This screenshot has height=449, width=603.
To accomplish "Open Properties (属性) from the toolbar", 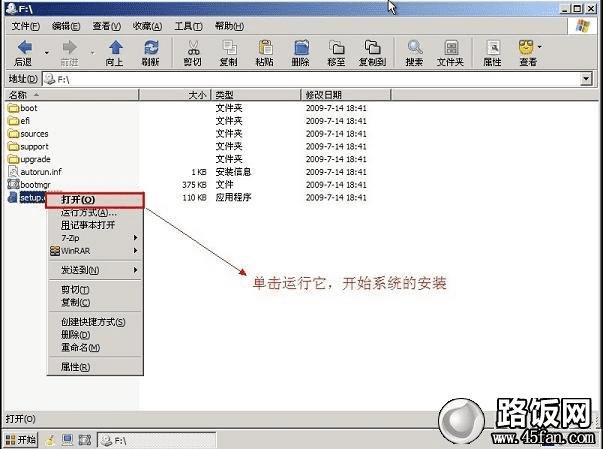I will (x=493, y=48).
